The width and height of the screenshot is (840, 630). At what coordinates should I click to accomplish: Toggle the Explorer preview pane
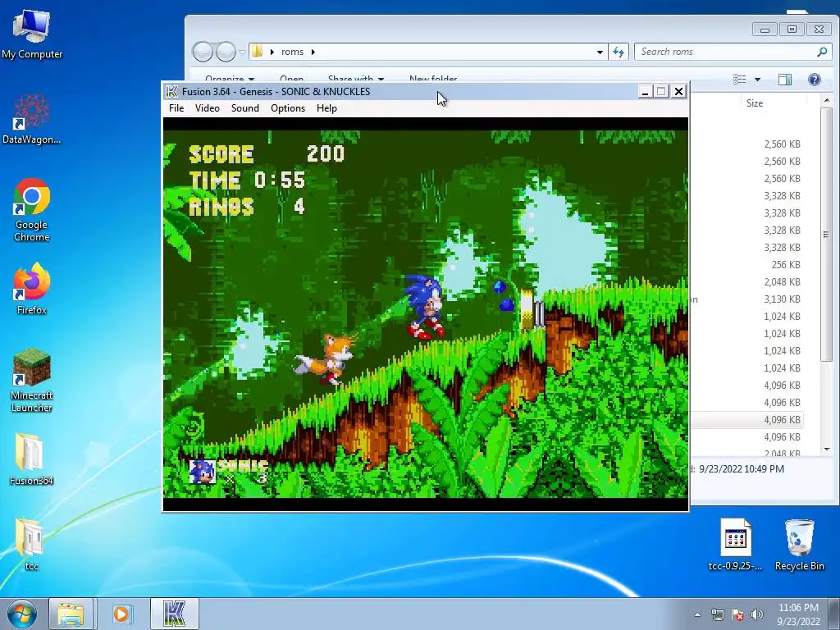tap(785, 80)
